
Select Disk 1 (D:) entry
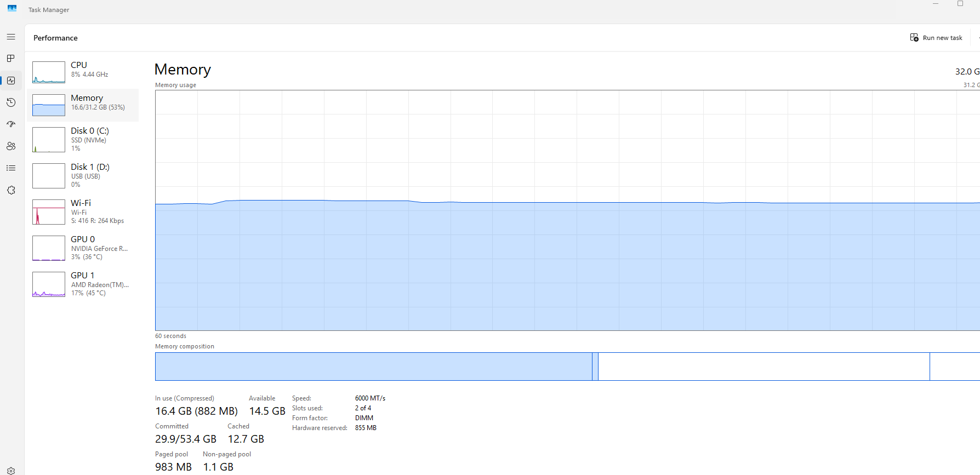pyautogui.click(x=83, y=175)
